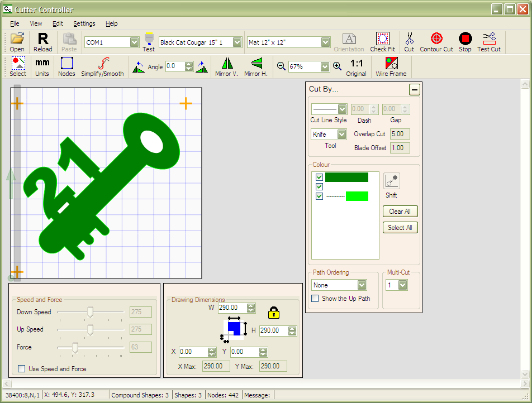The width and height of the screenshot is (532, 403).
Task: Open the 67% zoom dropdown
Action: (325, 66)
